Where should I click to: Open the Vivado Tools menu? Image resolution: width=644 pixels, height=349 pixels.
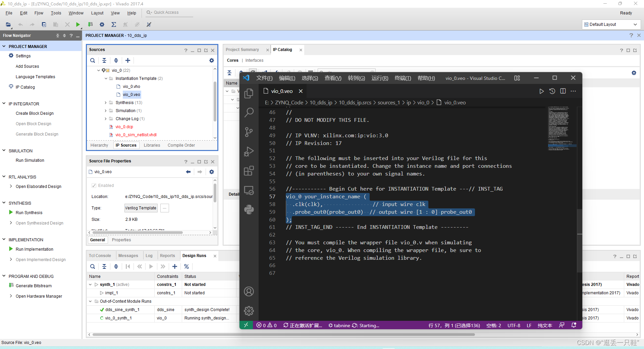[56, 13]
